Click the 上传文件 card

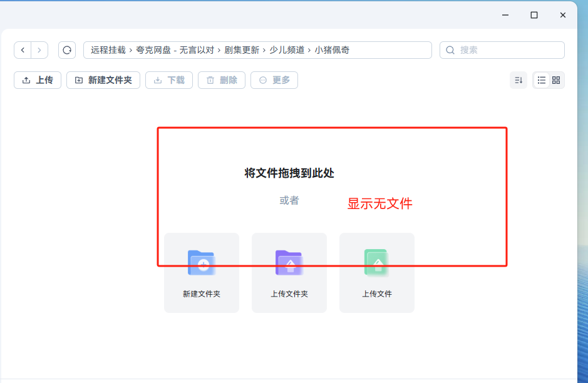[x=377, y=273]
